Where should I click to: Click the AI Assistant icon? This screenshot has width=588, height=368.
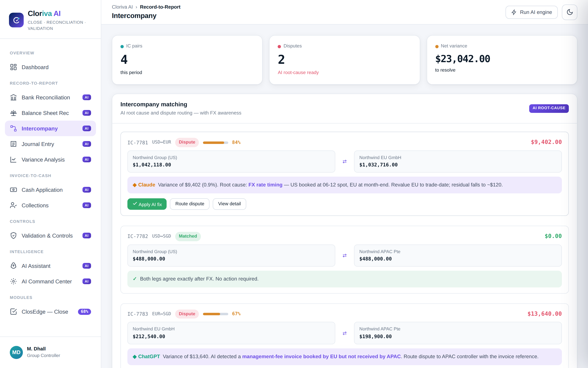13,266
